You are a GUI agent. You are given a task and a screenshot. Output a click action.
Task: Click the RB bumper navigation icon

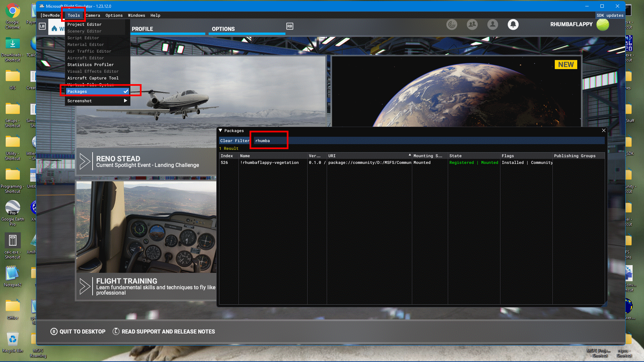[x=290, y=26]
